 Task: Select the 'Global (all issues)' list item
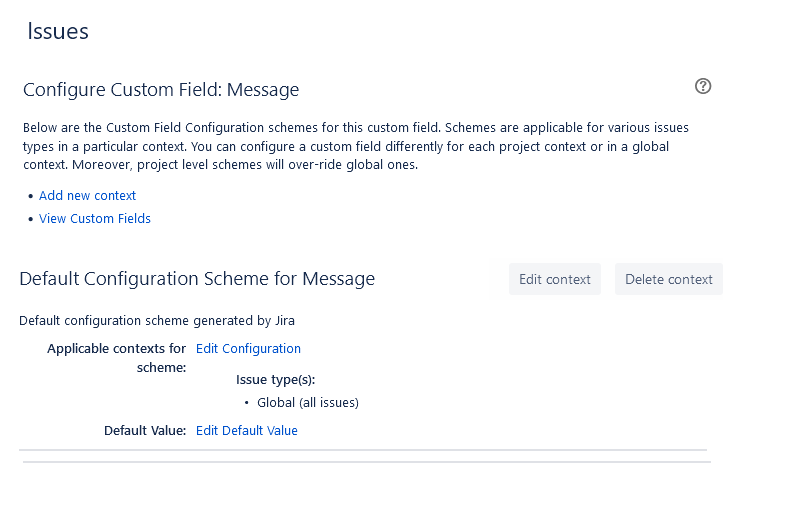click(307, 403)
